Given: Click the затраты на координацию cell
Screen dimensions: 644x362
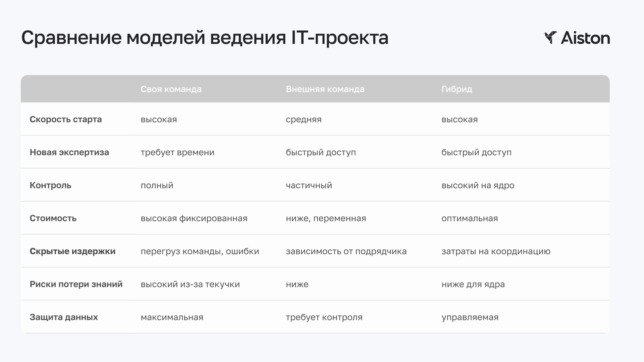Looking at the screenshot, I should (496, 251).
